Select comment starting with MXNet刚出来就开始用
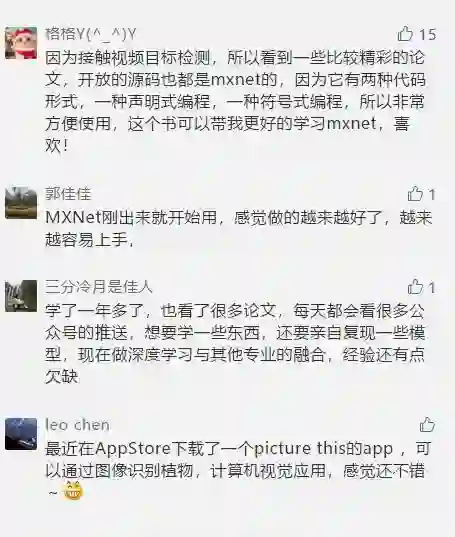The width and height of the screenshot is (455, 537). coord(239,228)
